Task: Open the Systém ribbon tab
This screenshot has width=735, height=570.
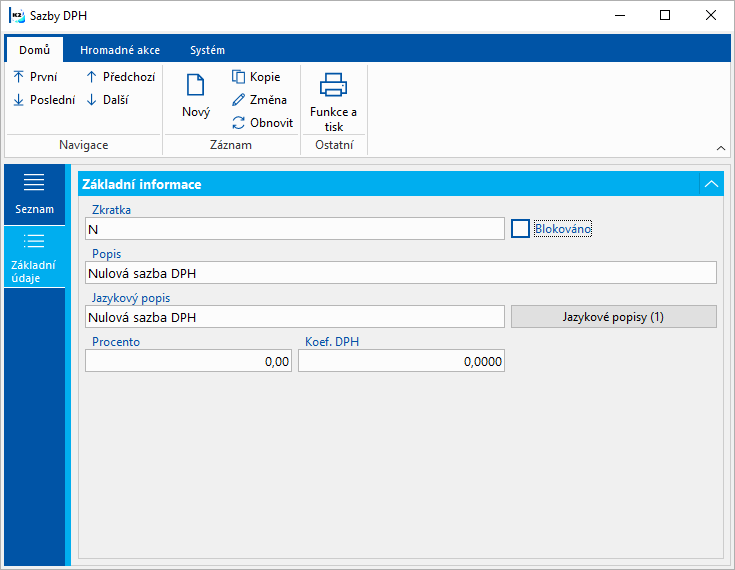Action: [207, 50]
